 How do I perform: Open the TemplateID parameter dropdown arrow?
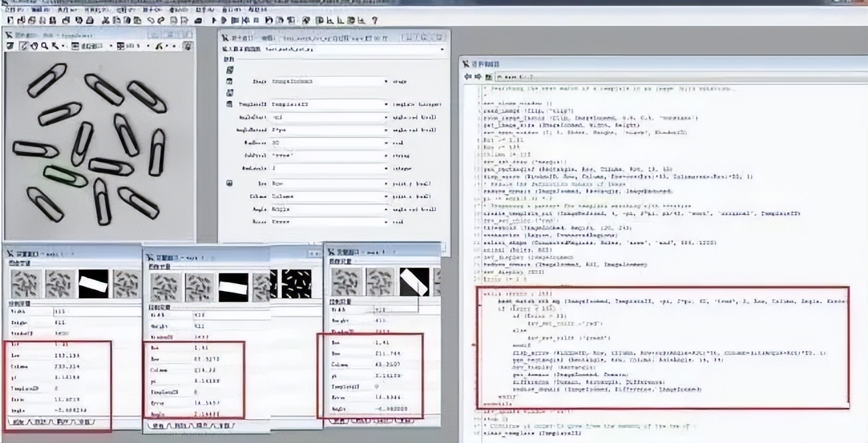point(386,104)
